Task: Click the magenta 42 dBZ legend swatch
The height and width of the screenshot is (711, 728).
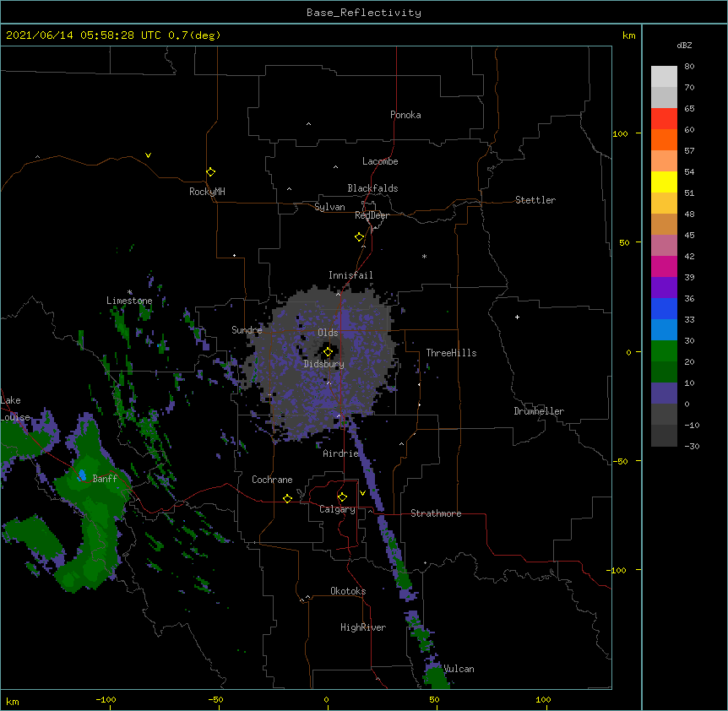Action: [664, 267]
